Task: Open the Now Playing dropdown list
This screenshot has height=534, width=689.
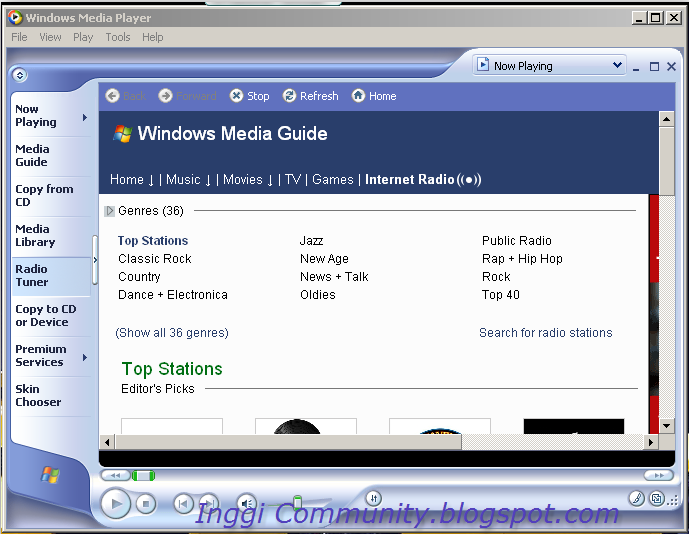Action: click(617, 65)
